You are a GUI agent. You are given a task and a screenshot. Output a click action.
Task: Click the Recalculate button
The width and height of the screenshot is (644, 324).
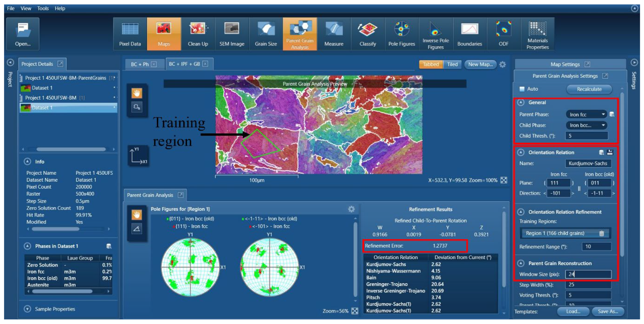coord(589,89)
